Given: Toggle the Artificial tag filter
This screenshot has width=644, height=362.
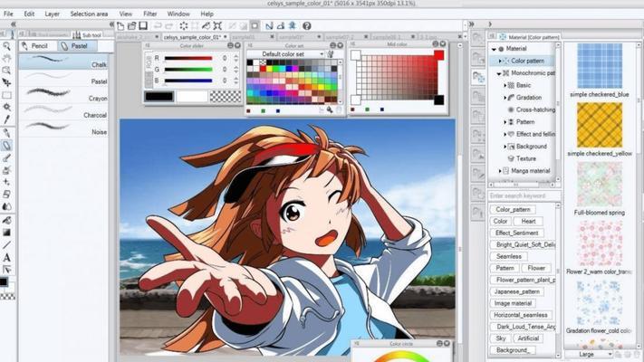Looking at the screenshot, I should coord(528,338).
